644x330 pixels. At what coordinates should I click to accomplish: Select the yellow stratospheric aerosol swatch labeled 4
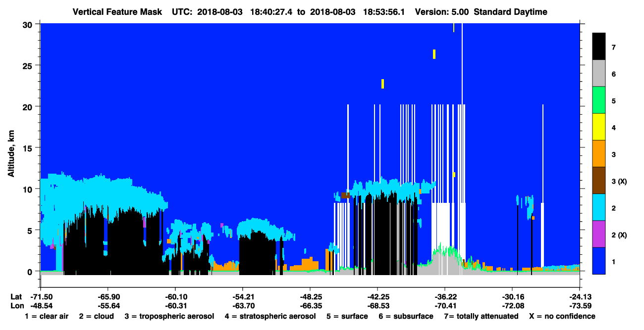coord(599,127)
